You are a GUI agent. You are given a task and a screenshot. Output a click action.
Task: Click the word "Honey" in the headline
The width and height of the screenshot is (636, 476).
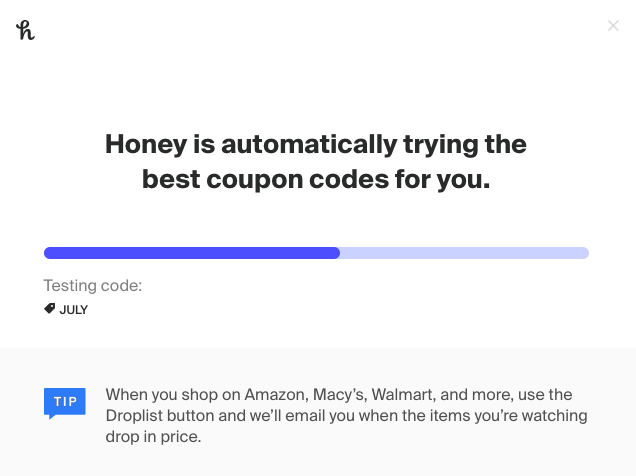point(146,145)
